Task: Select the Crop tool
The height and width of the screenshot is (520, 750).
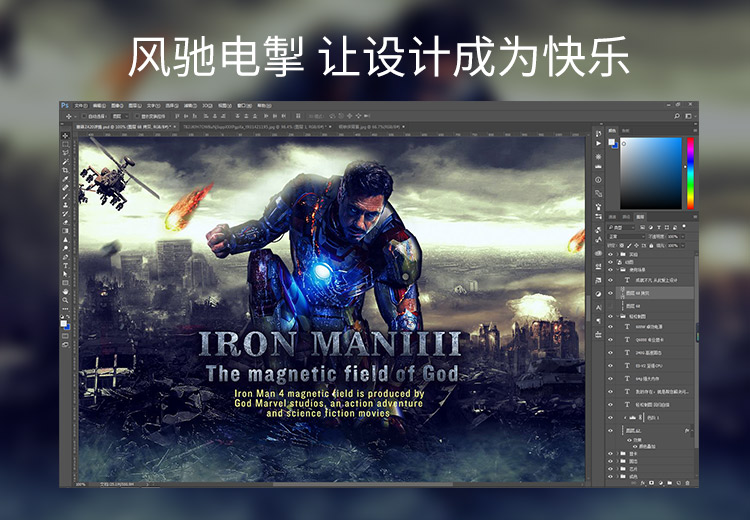Action: 66,170
